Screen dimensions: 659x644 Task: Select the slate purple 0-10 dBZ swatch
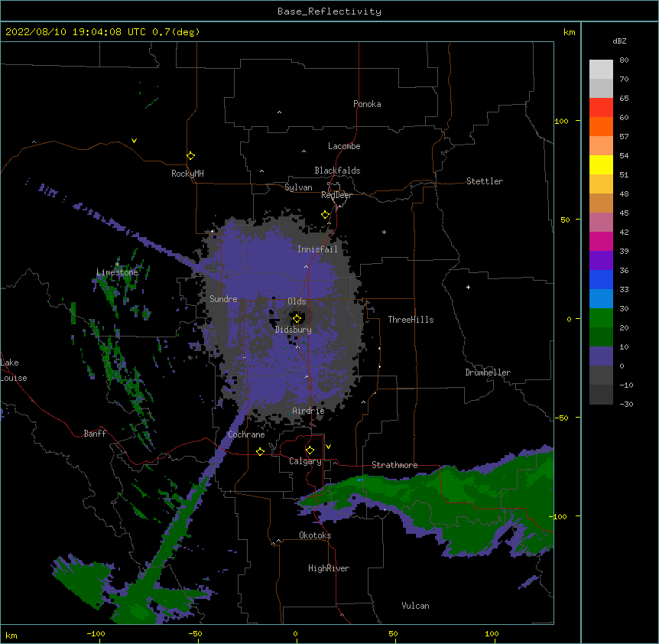[601, 356]
